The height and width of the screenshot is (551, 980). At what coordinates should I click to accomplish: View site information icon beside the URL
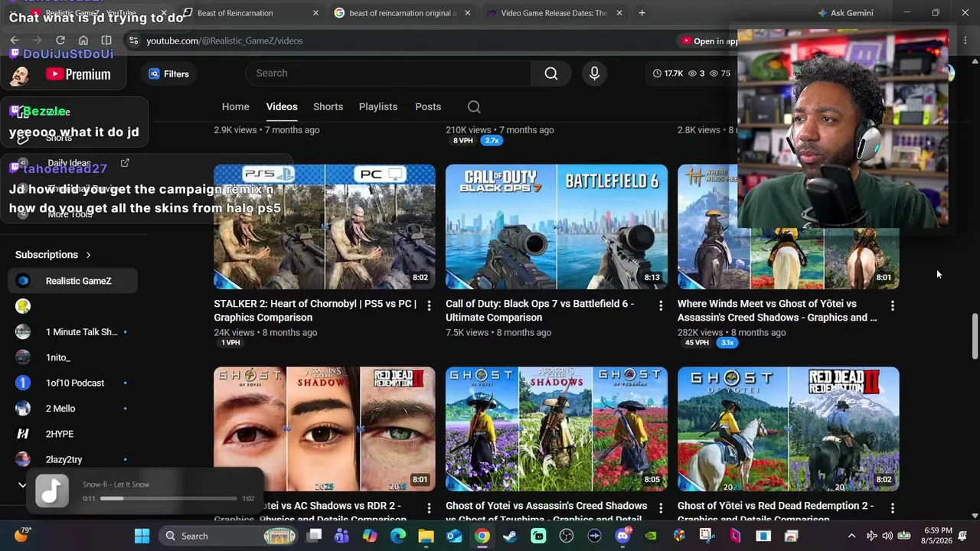tap(134, 41)
